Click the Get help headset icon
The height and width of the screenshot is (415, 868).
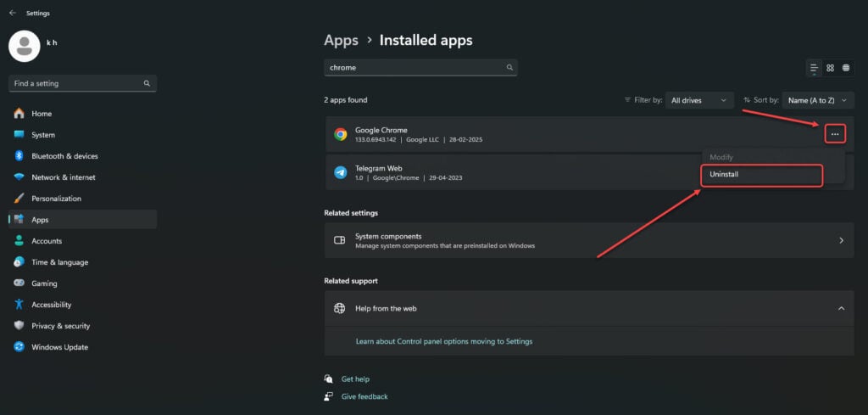329,379
